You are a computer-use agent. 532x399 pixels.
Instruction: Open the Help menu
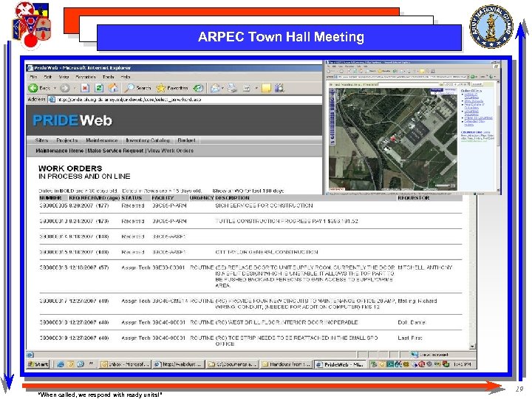126,77
